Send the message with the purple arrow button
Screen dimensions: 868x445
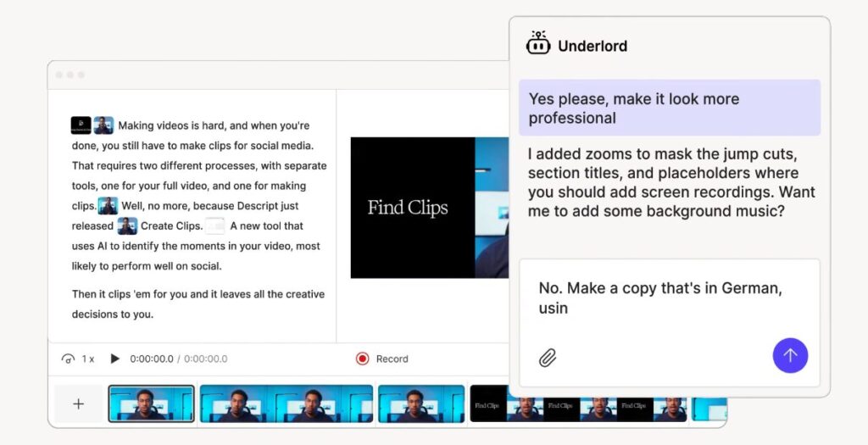point(790,356)
